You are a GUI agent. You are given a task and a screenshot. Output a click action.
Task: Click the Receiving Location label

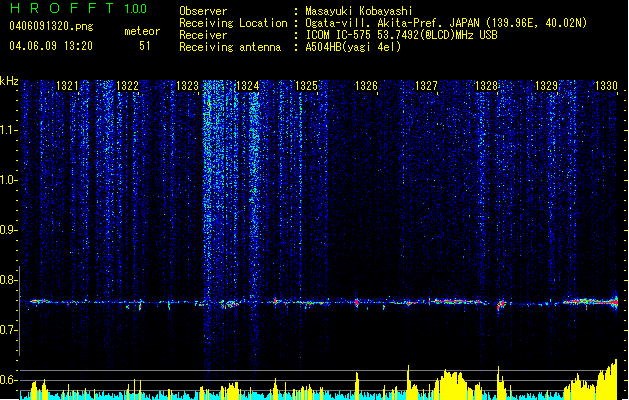pyautogui.click(x=233, y=23)
